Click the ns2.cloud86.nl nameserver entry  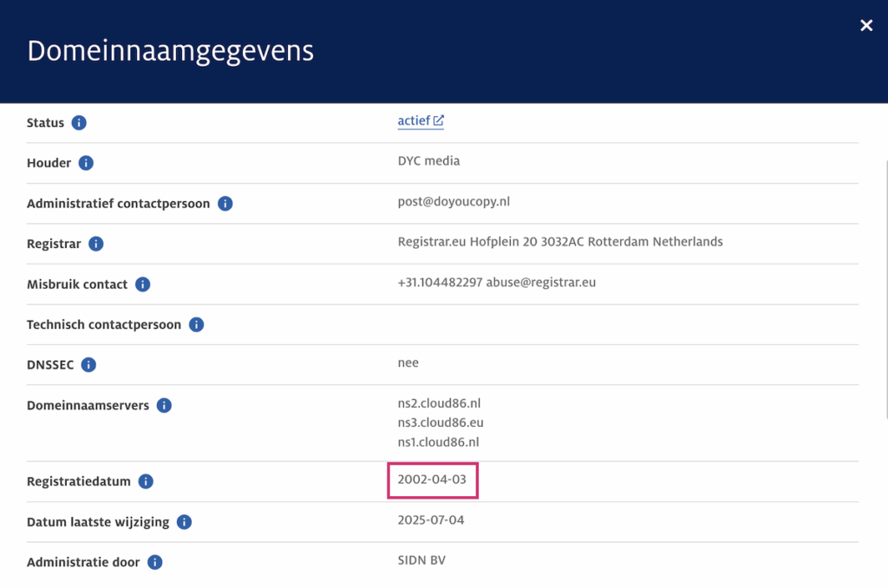coord(438,403)
